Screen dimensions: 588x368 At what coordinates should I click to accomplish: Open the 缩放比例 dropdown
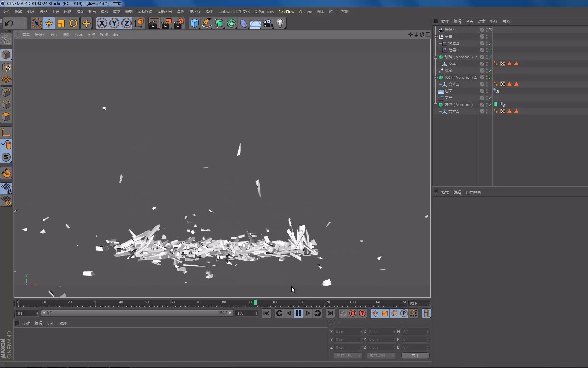click(381, 355)
